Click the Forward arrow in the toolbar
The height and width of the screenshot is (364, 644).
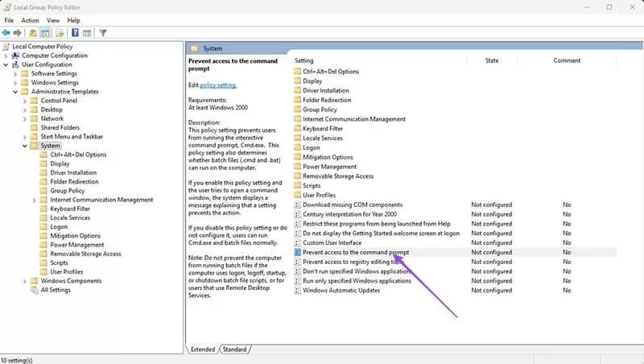[17, 33]
